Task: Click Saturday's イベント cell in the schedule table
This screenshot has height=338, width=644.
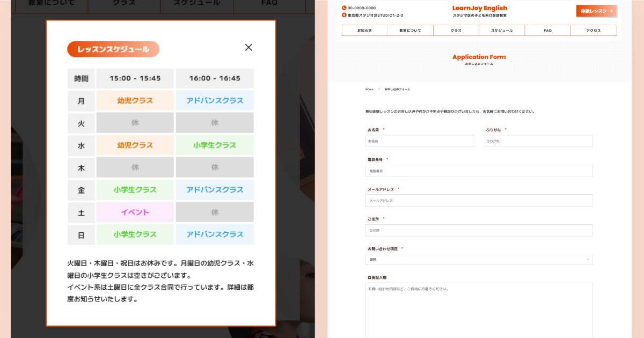Action: tap(135, 212)
